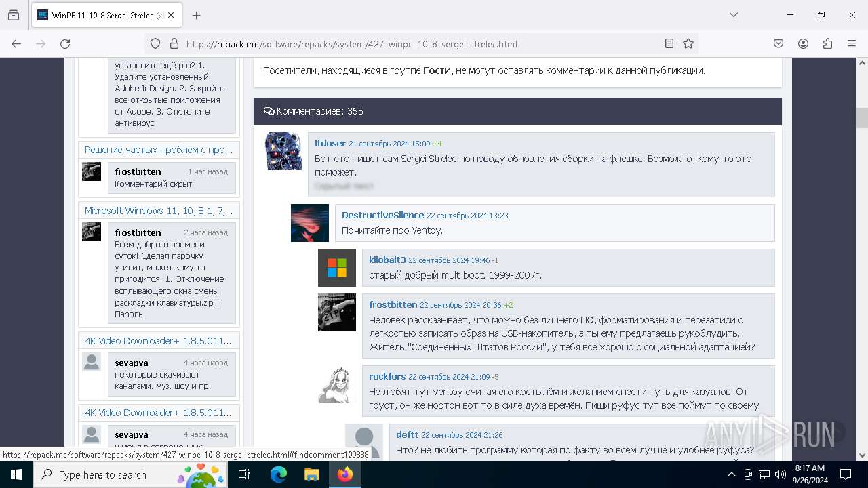Click the 21 сентябрь 2024 15:09 timestamp
868x488 pixels.
[x=389, y=144]
